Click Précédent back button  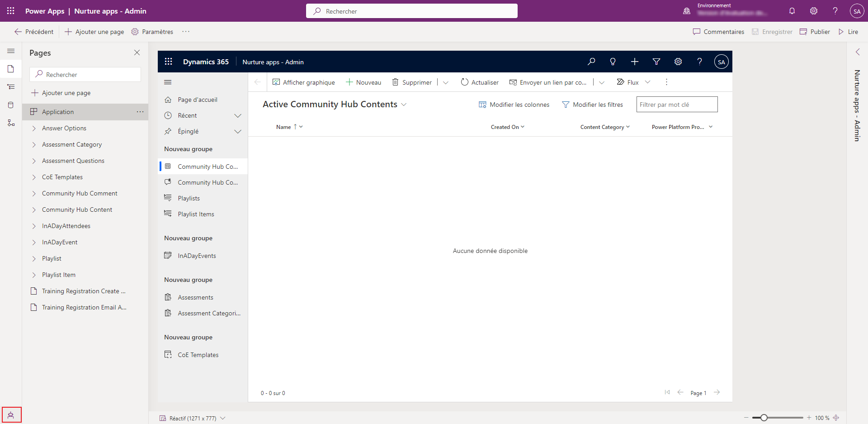coord(34,32)
